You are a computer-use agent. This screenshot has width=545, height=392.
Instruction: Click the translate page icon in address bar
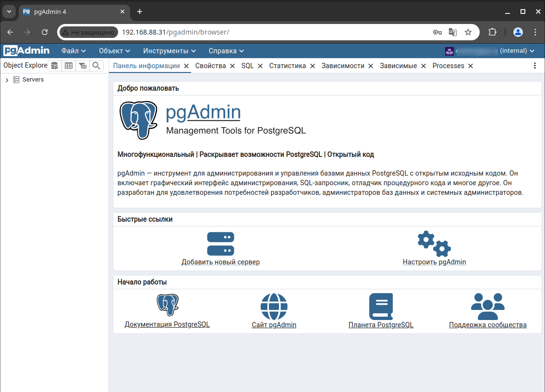[452, 32]
